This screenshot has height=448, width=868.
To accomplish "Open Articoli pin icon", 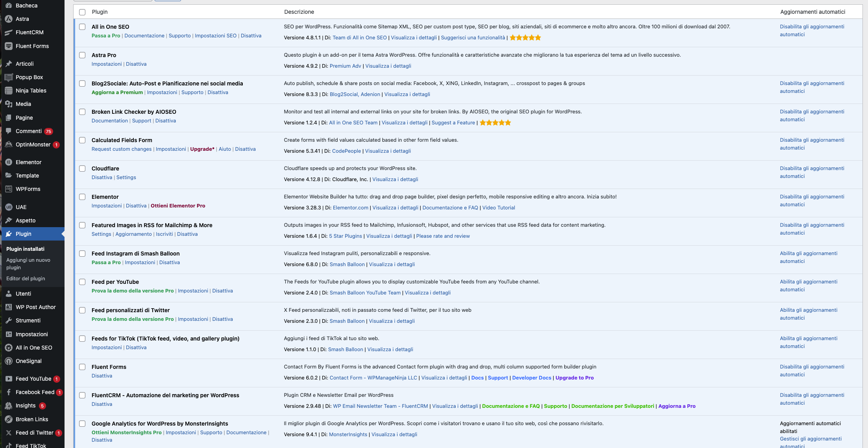I will [9, 64].
